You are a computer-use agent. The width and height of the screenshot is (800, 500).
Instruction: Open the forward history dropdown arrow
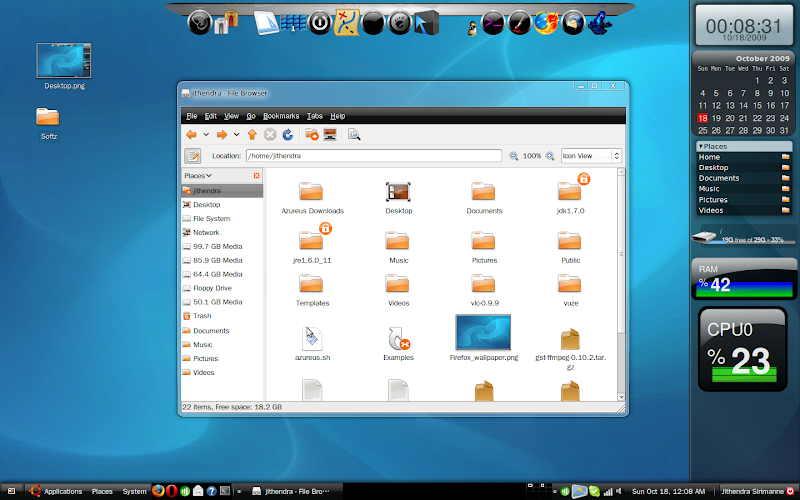pos(236,135)
